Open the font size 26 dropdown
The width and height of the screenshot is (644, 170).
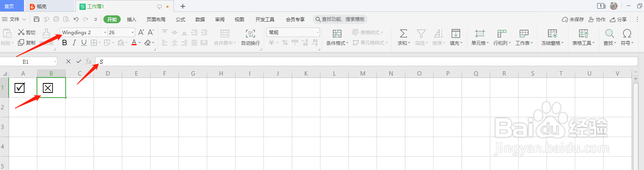click(133, 32)
